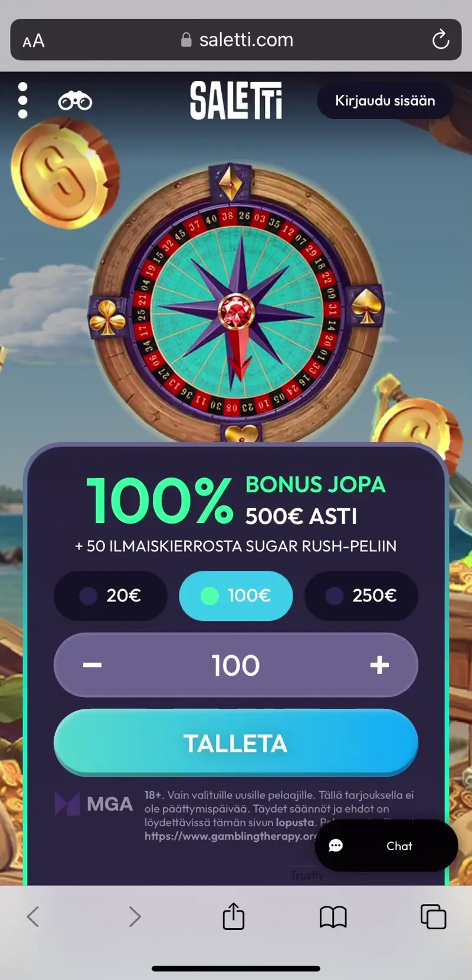Open the Chat support bubble
This screenshot has width=472, height=980.
click(386, 846)
